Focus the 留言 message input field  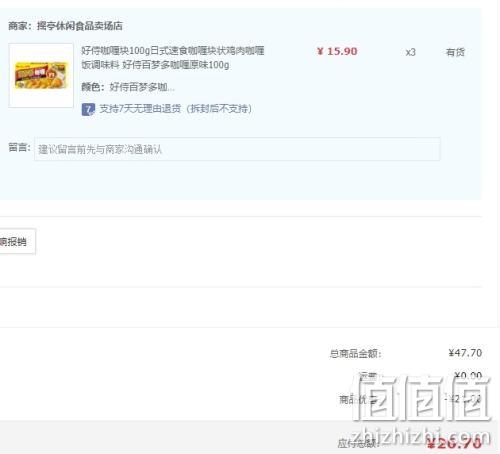point(237,149)
